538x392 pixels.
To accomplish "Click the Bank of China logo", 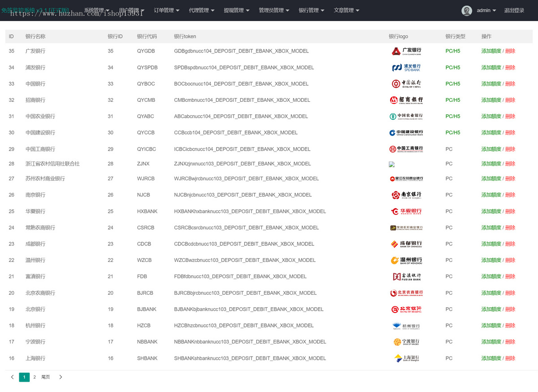I will (406, 83).
